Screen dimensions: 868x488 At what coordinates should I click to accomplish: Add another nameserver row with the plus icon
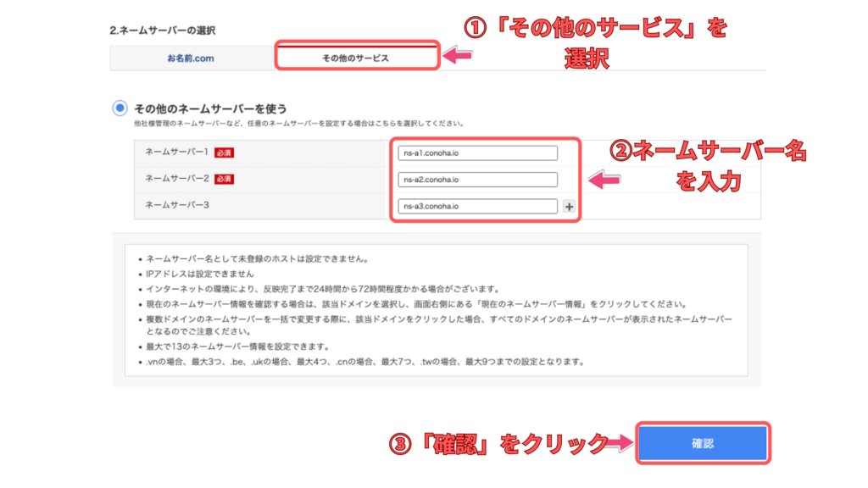(569, 206)
